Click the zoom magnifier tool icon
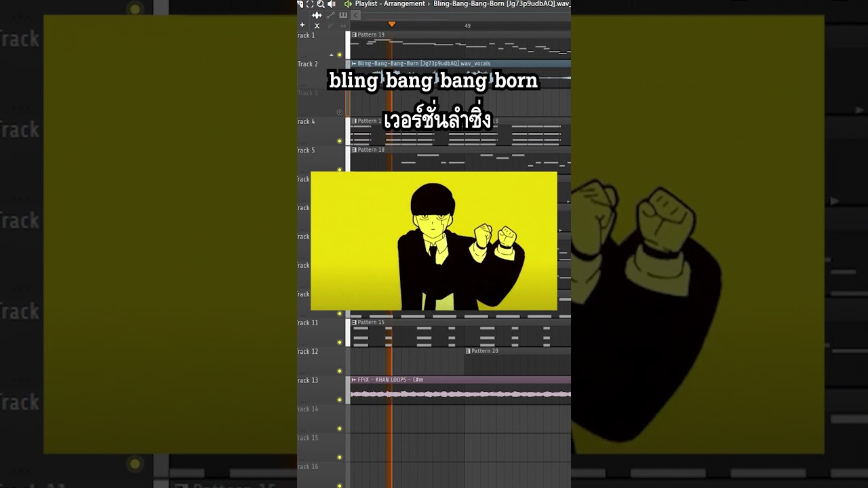 [x=321, y=4]
